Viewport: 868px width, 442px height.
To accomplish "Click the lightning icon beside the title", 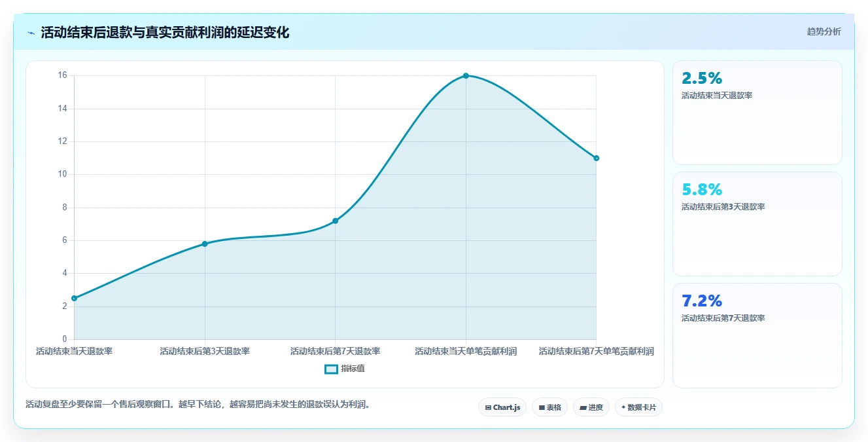I will click(x=31, y=33).
